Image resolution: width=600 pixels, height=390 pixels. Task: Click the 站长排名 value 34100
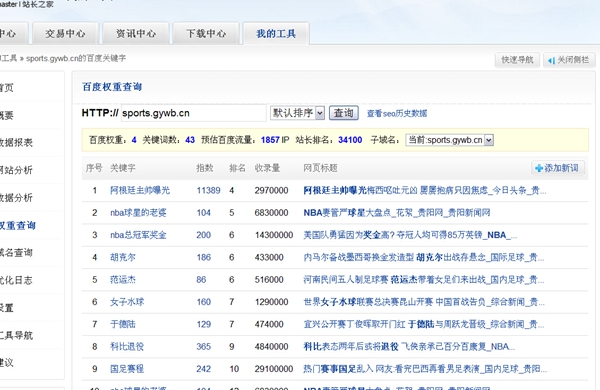pos(350,140)
